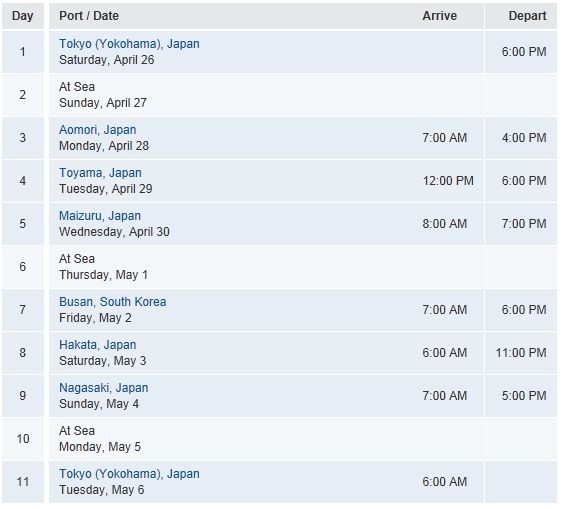The image size is (563, 509).
Task: Open the Toyama, Japan port link
Action: click(100, 173)
